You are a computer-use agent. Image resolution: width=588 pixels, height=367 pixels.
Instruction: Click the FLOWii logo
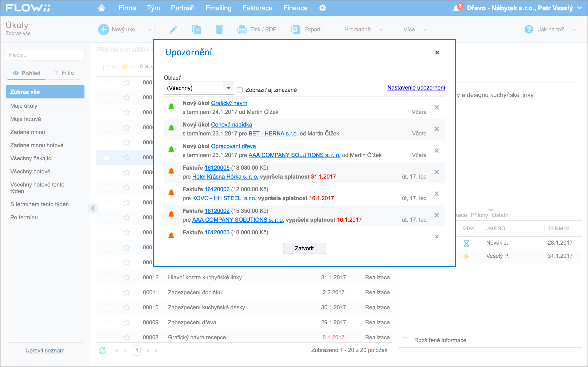point(28,8)
